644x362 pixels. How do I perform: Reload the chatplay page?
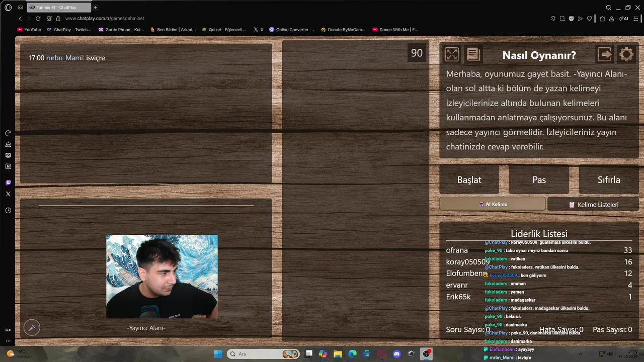38,19
